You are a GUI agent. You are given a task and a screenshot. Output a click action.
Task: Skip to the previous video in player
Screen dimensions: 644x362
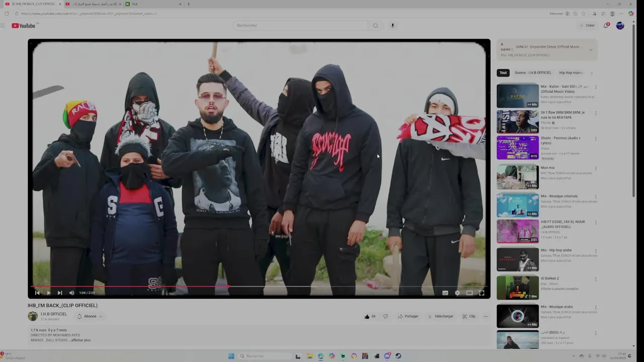click(37, 293)
